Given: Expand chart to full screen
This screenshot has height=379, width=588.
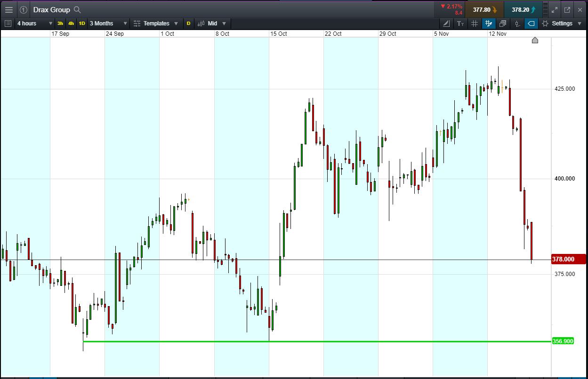Looking at the screenshot, I should [555, 9].
